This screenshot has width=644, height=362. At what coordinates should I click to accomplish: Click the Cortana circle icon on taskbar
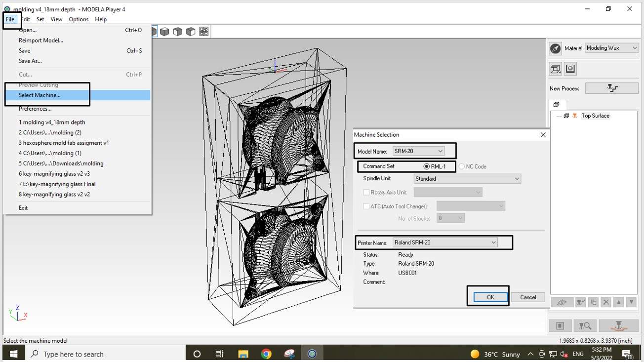[x=197, y=354]
